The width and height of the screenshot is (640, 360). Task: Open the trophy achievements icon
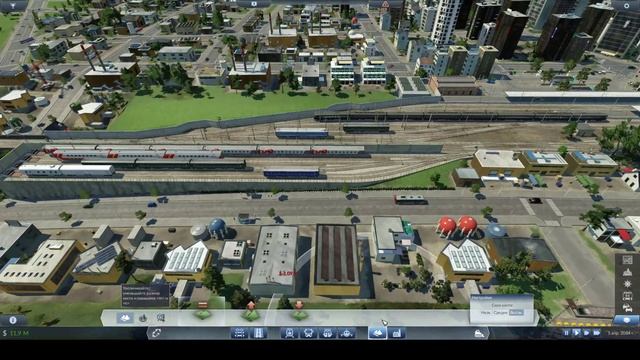13,6
